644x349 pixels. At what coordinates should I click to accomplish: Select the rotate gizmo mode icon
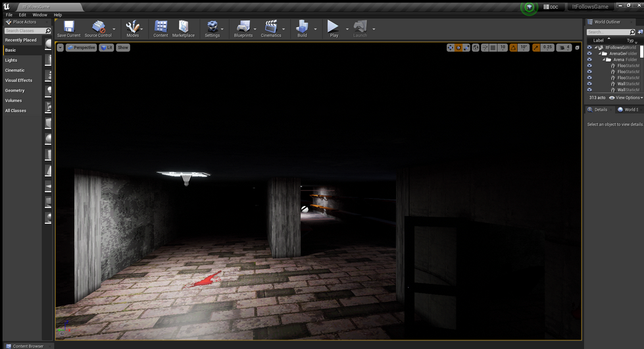(458, 47)
